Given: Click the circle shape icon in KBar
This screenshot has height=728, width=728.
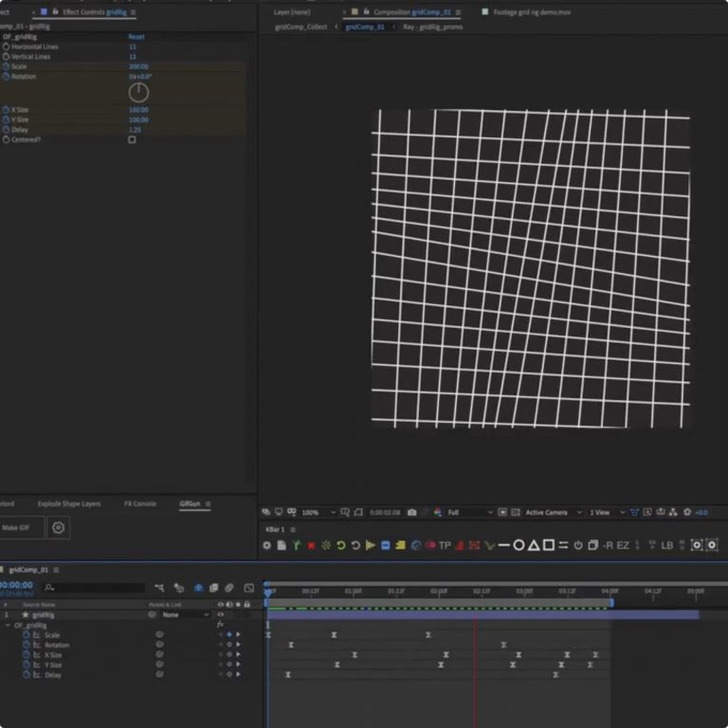Looking at the screenshot, I should (519, 545).
